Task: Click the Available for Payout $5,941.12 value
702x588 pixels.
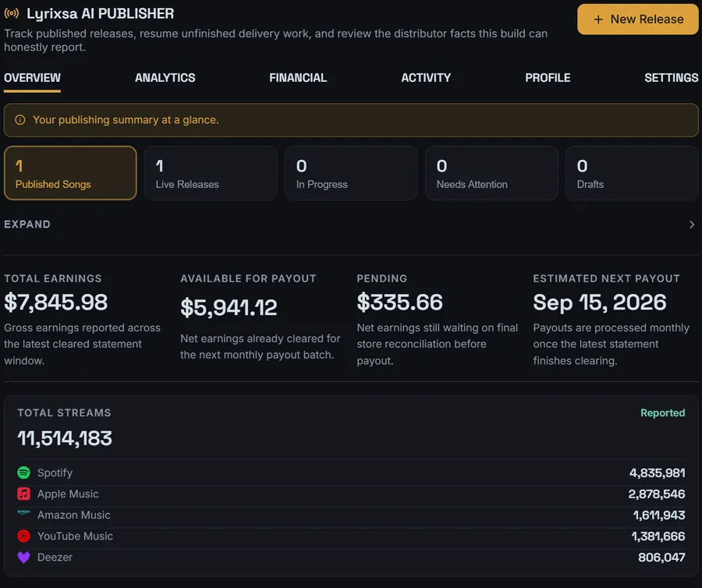Action: pyautogui.click(x=229, y=308)
